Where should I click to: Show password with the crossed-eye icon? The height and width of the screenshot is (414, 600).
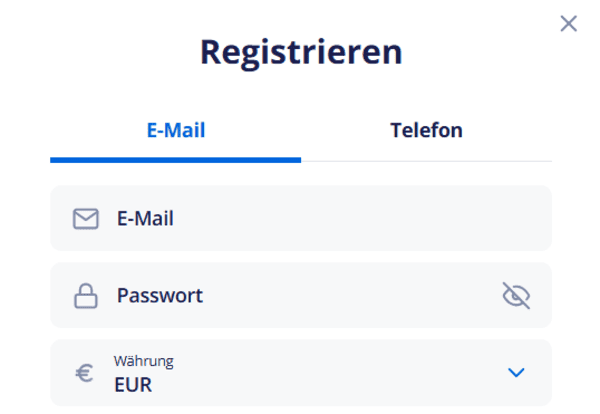pyautogui.click(x=516, y=296)
